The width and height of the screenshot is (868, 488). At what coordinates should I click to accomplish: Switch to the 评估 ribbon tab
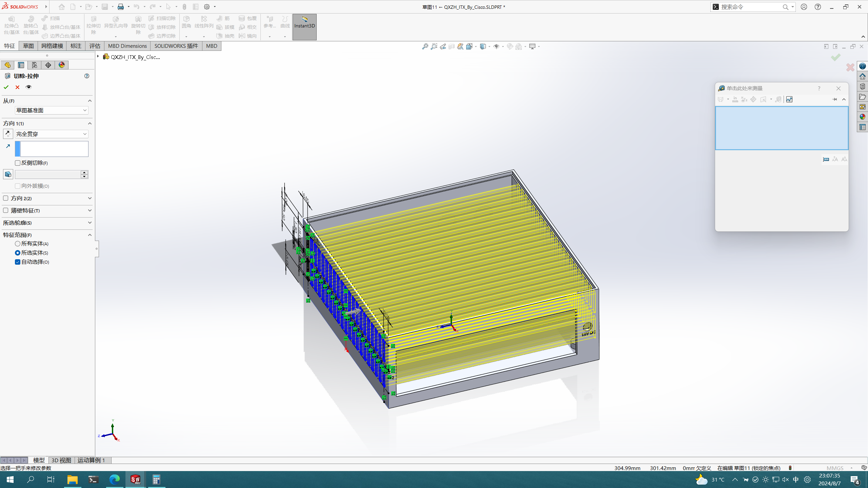[x=95, y=46]
